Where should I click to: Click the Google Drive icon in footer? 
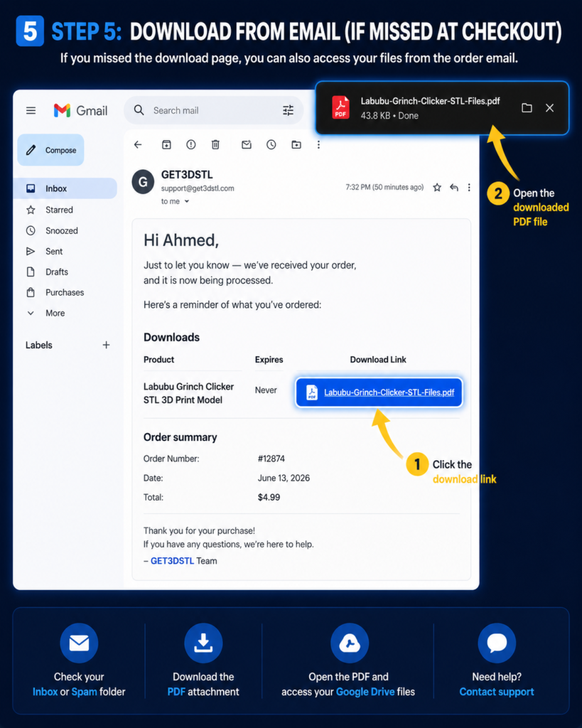click(350, 643)
